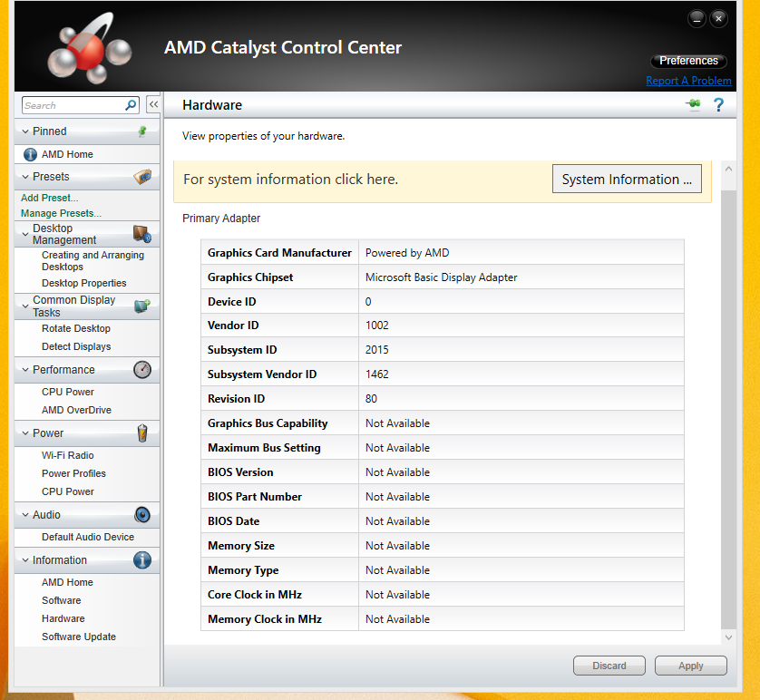
Task: Click the Apply button
Action: [x=691, y=666]
